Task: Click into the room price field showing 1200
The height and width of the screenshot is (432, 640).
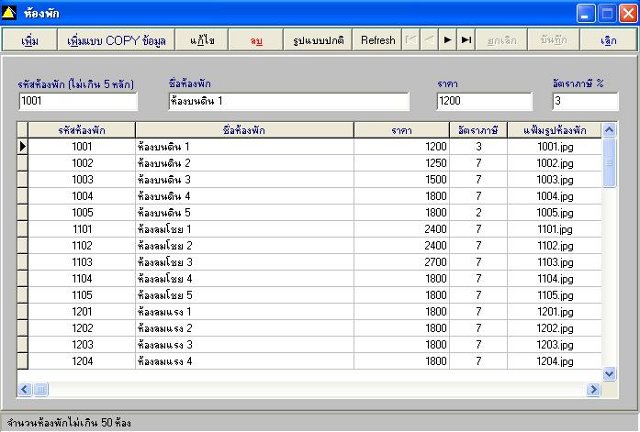Action: tap(484, 101)
